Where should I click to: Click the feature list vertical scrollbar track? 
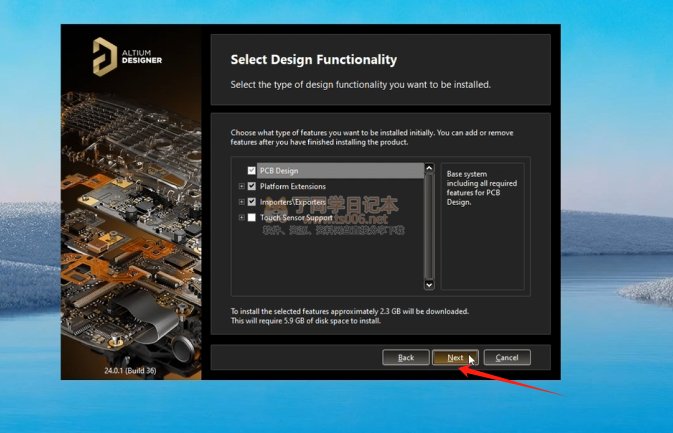click(x=429, y=226)
